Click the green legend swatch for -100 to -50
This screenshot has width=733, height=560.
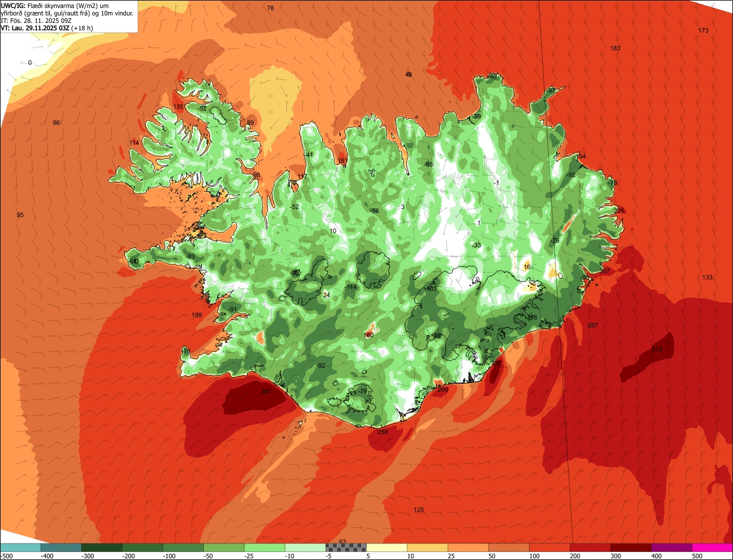pyautogui.click(x=183, y=548)
